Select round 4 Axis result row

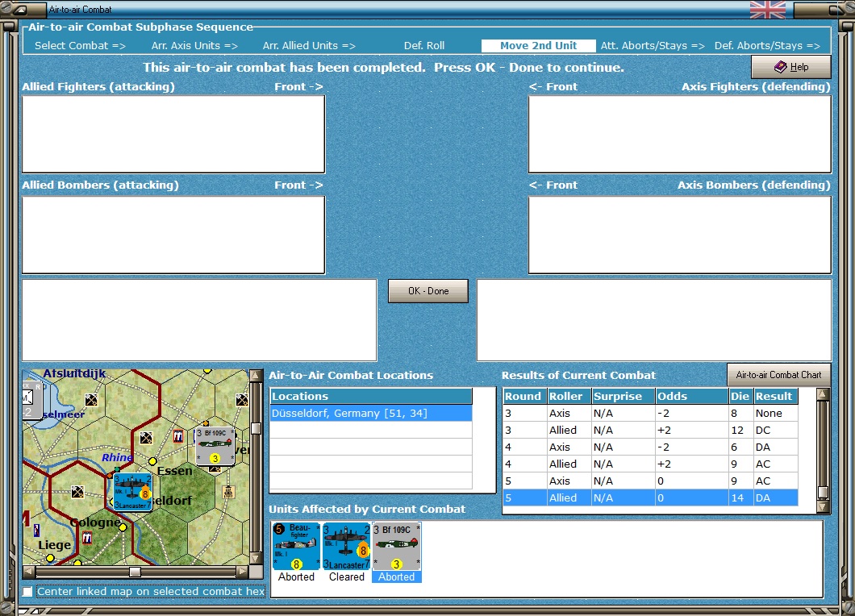coord(650,447)
